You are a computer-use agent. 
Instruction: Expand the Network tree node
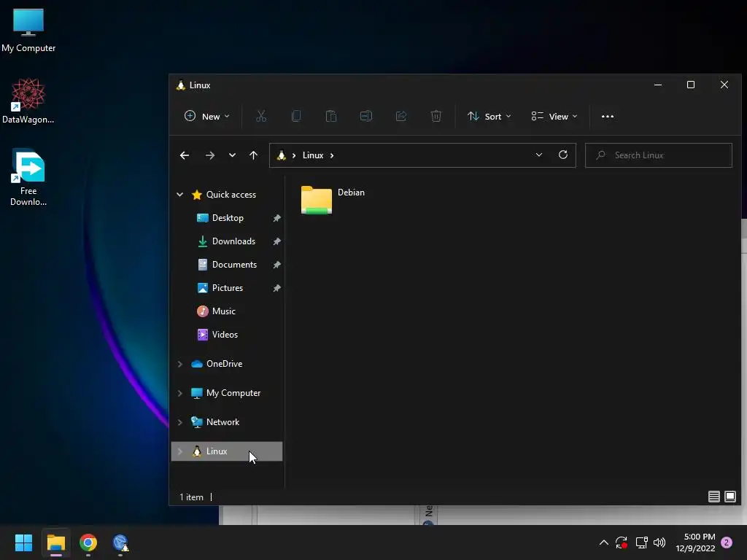coord(180,422)
